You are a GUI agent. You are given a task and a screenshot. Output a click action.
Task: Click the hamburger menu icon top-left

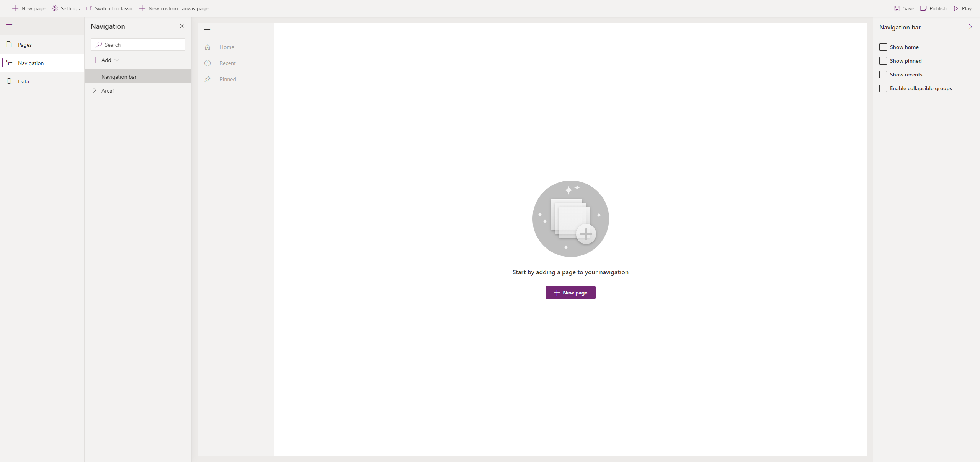[x=9, y=26]
